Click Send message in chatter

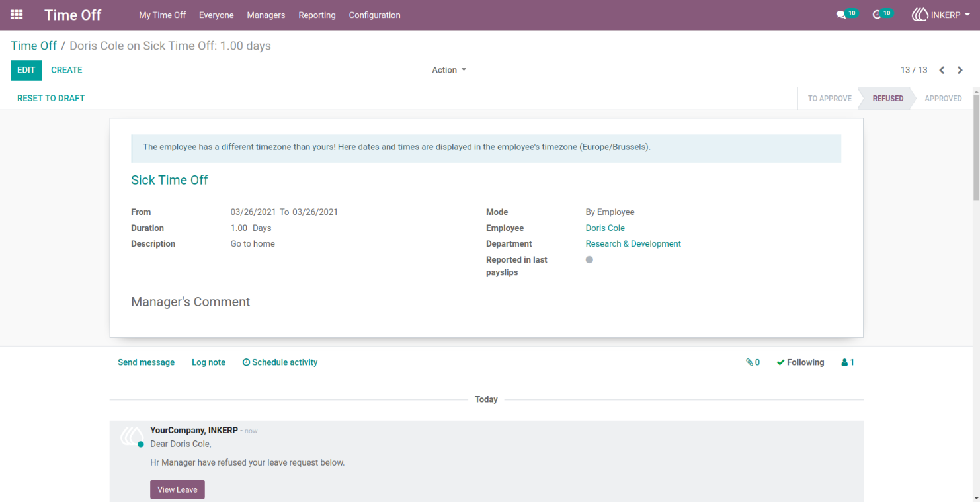146,362
